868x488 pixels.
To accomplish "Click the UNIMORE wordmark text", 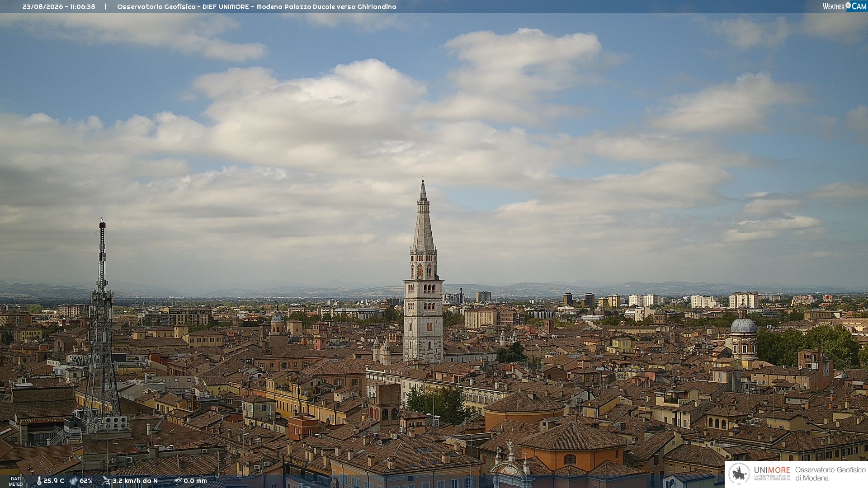I will coord(772,470).
